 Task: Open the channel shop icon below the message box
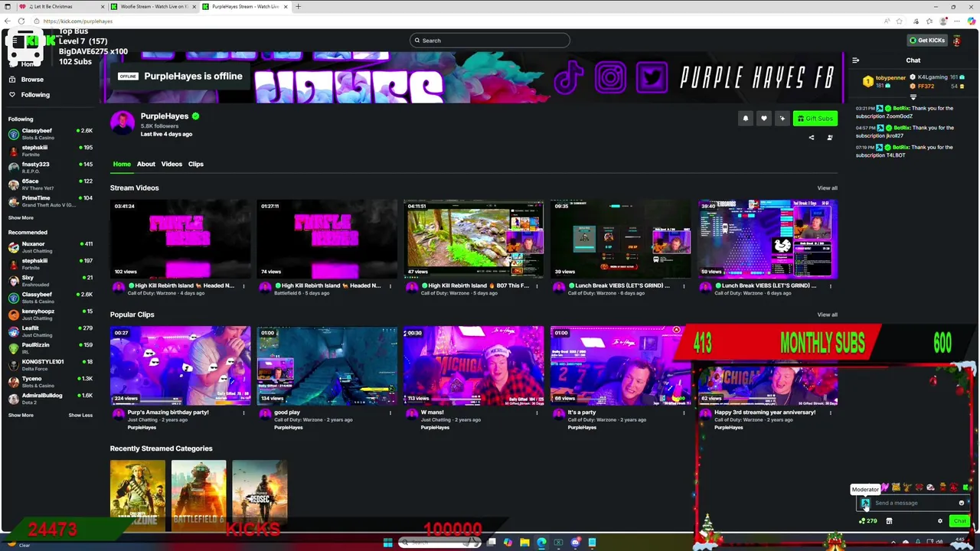[x=889, y=521]
